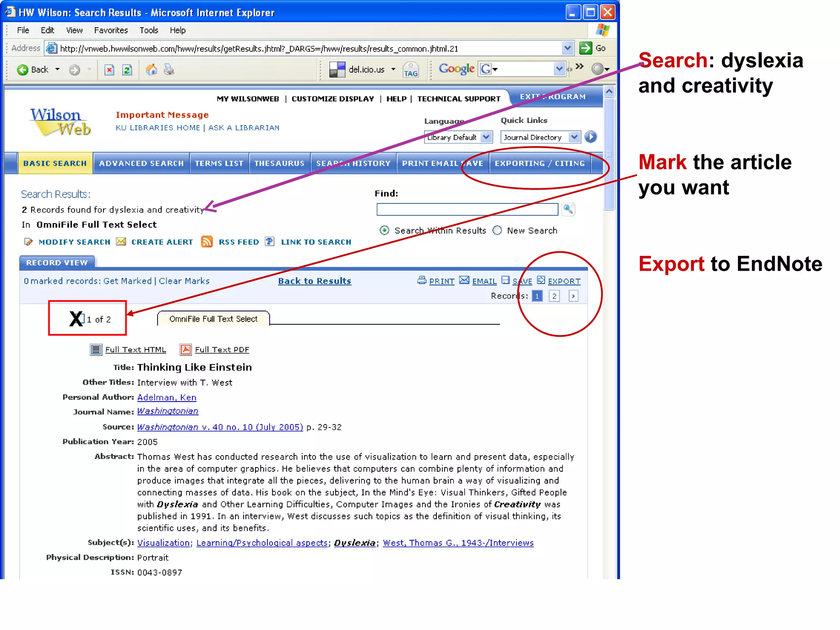
Task: Click the Clear Marks link
Action: (184, 281)
